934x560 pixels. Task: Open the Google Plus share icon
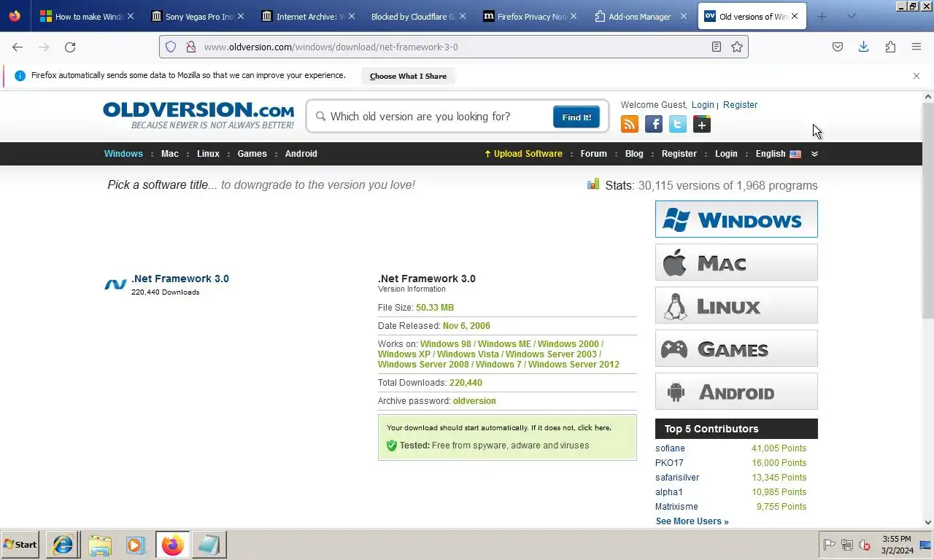click(702, 125)
